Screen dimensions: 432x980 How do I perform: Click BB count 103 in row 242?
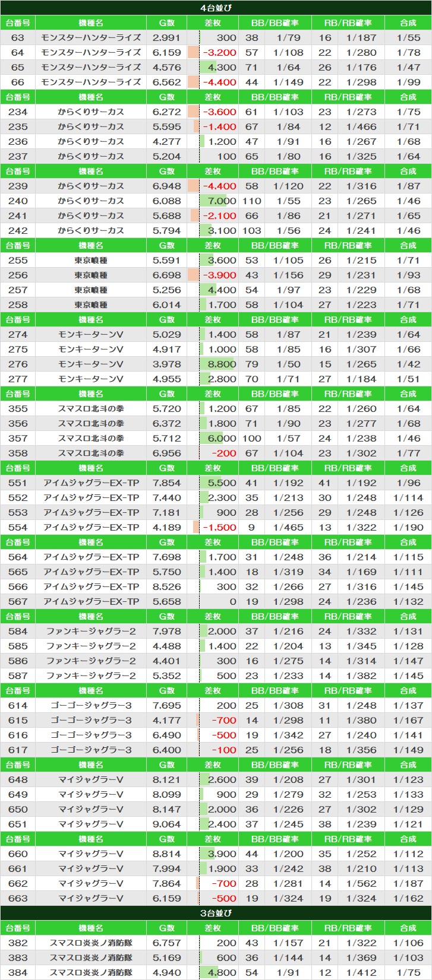pos(252,230)
